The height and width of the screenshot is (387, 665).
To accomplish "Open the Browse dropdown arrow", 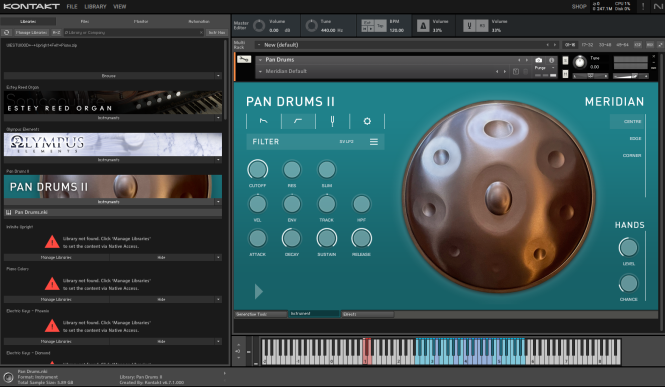I will click(x=218, y=76).
